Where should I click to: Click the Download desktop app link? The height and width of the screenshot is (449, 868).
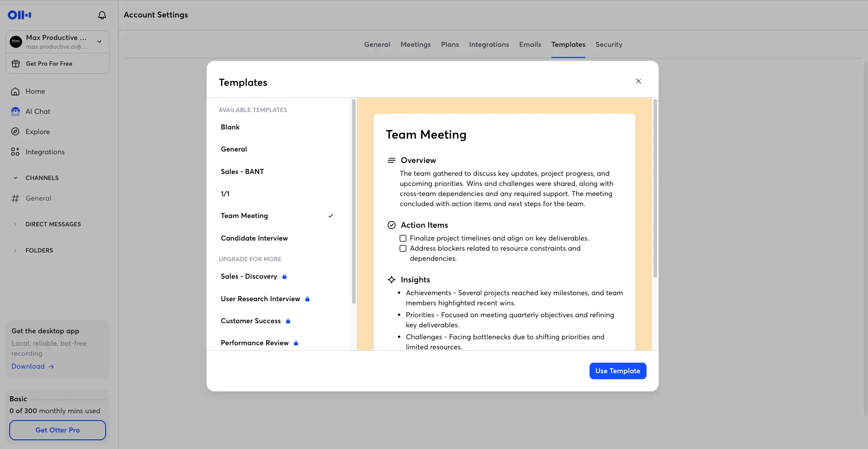(x=33, y=366)
